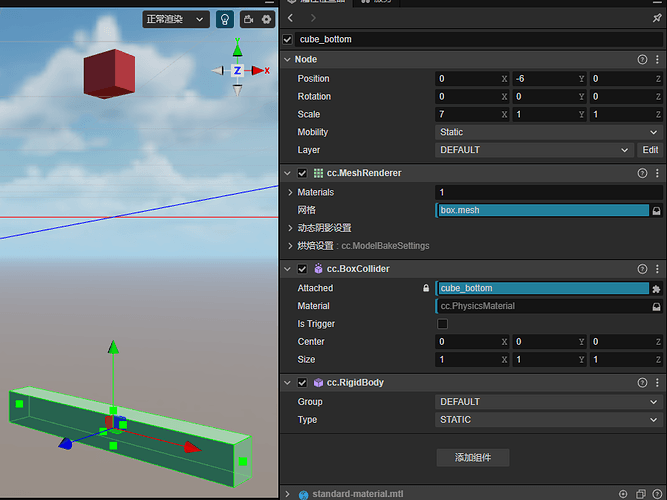
Task: Toggle scene lighting bulb icon
Action: coord(225,20)
